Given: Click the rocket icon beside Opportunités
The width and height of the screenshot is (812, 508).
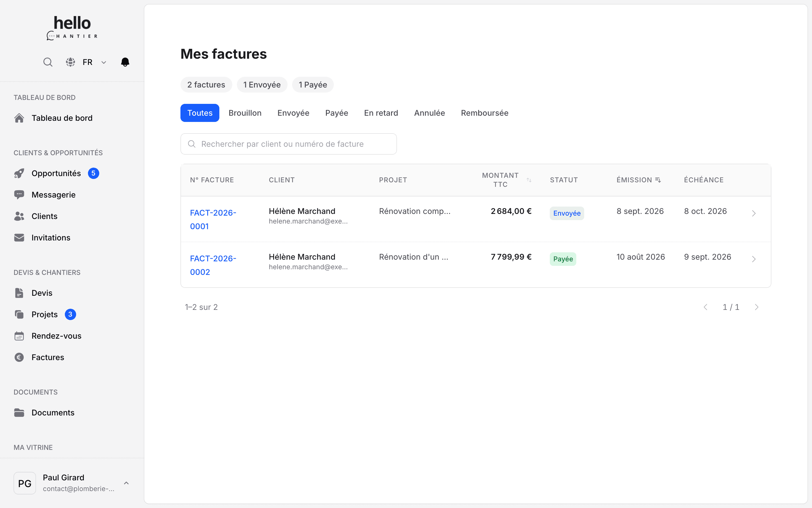Looking at the screenshot, I should (x=19, y=173).
